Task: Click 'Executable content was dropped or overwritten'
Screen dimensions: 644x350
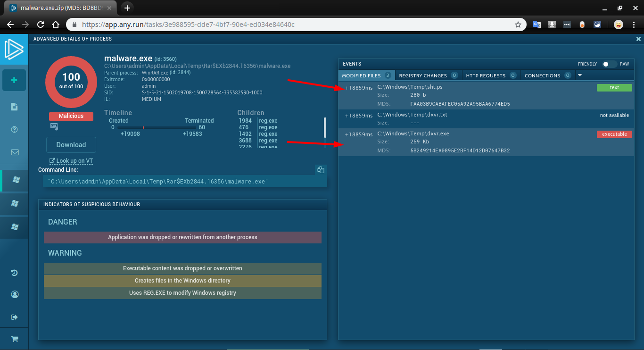Action: click(x=182, y=268)
